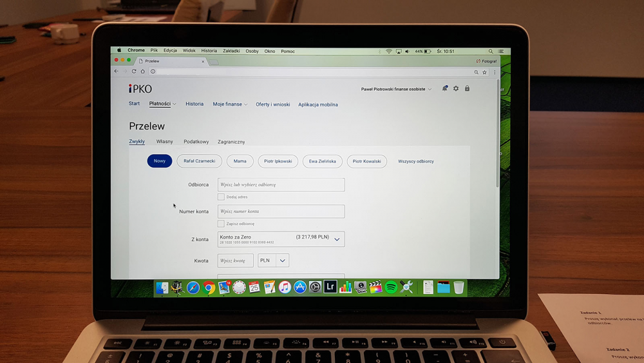Open Spotify from the dock
This screenshot has height=363, width=644.
pyautogui.click(x=391, y=288)
